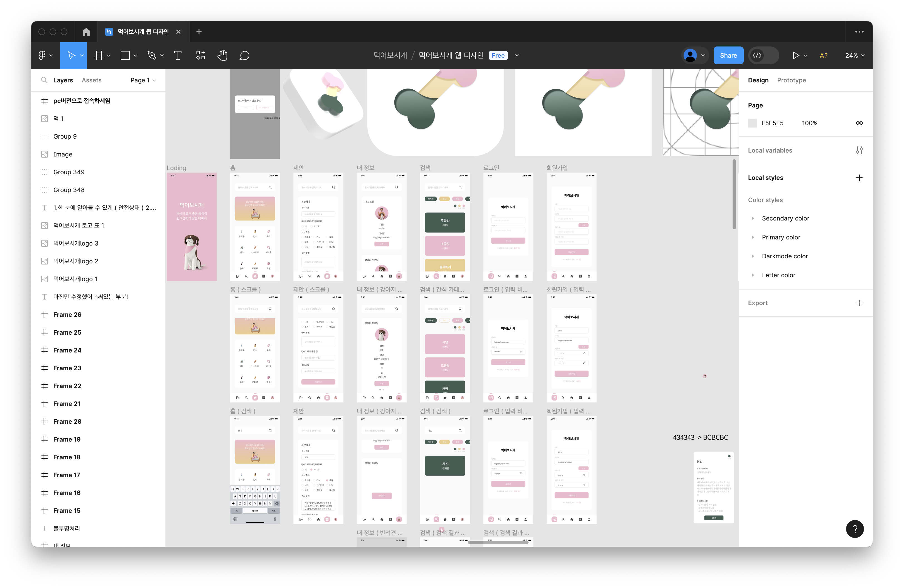Open Local variables settings icon

tap(859, 150)
